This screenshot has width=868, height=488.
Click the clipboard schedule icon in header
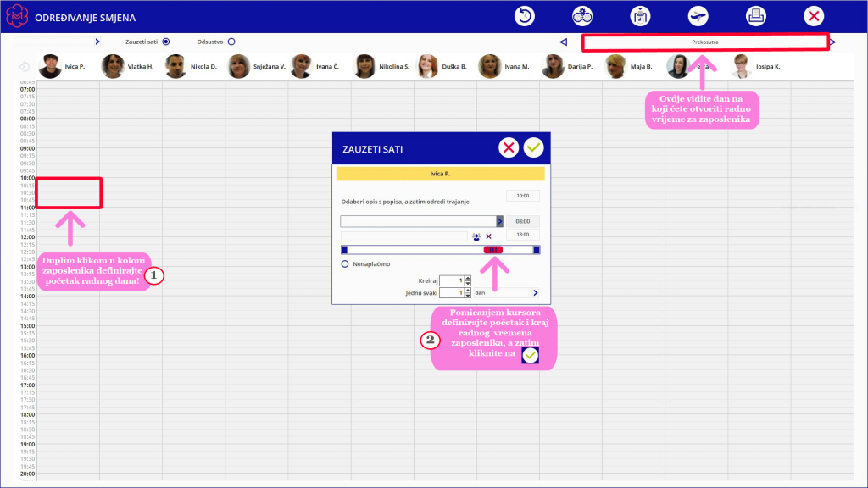tap(640, 16)
